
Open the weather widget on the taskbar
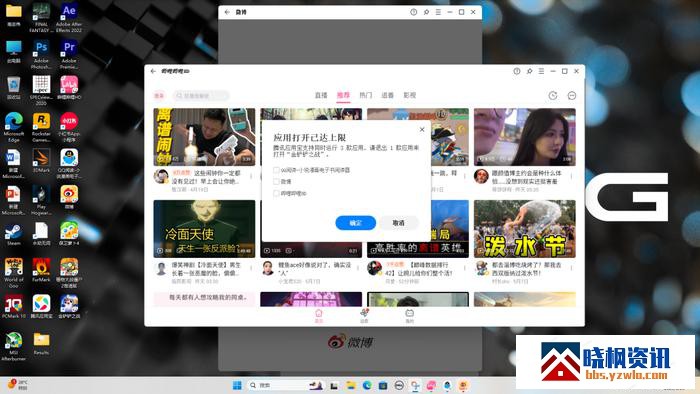point(18,385)
